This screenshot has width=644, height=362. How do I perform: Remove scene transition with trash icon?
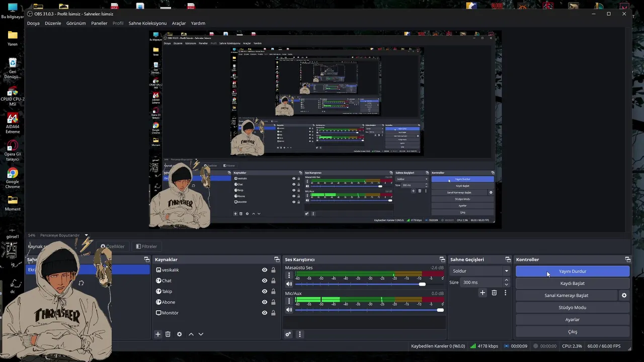pyautogui.click(x=494, y=293)
